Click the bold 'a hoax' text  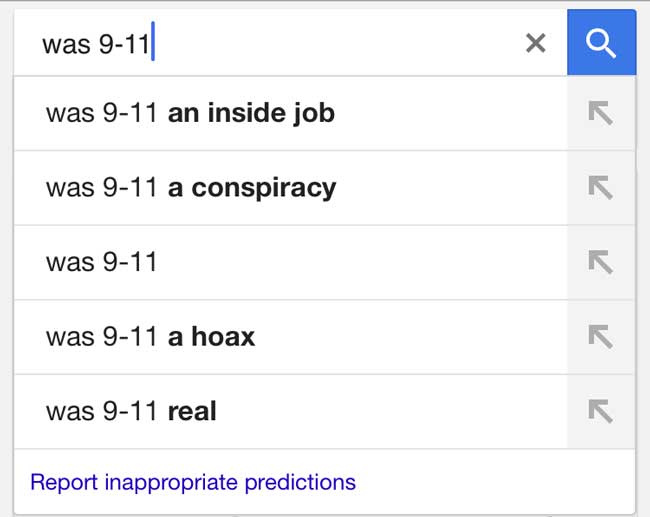[x=211, y=337]
